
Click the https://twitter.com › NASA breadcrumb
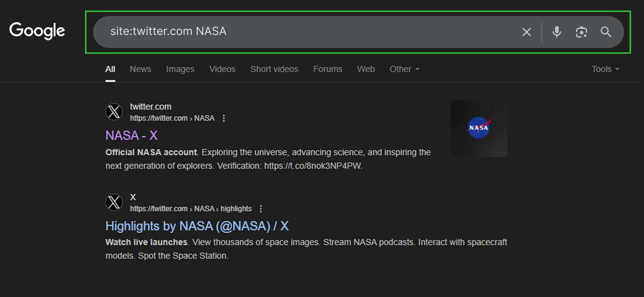tap(172, 118)
